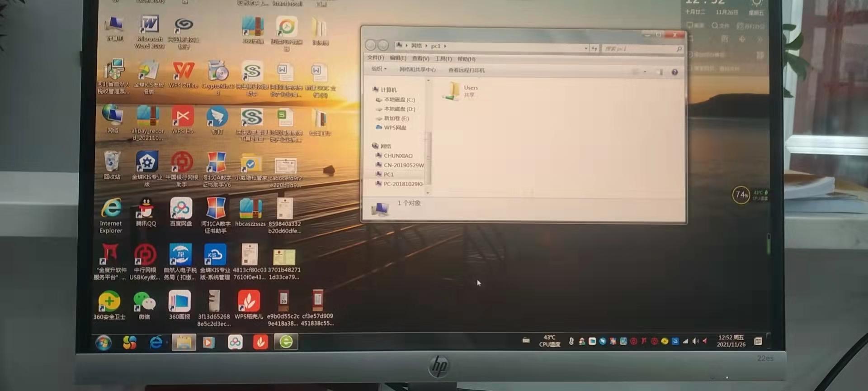This screenshot has width=868, height=391.
Task: Open the Tencent QQ desktop icon
Action: tap(146, 212)
